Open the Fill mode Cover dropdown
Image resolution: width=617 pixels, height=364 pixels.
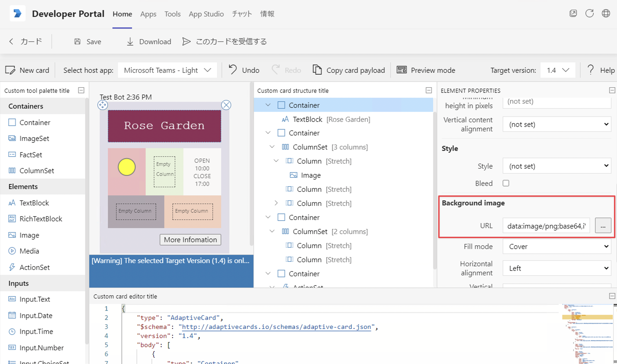(557, 246)
